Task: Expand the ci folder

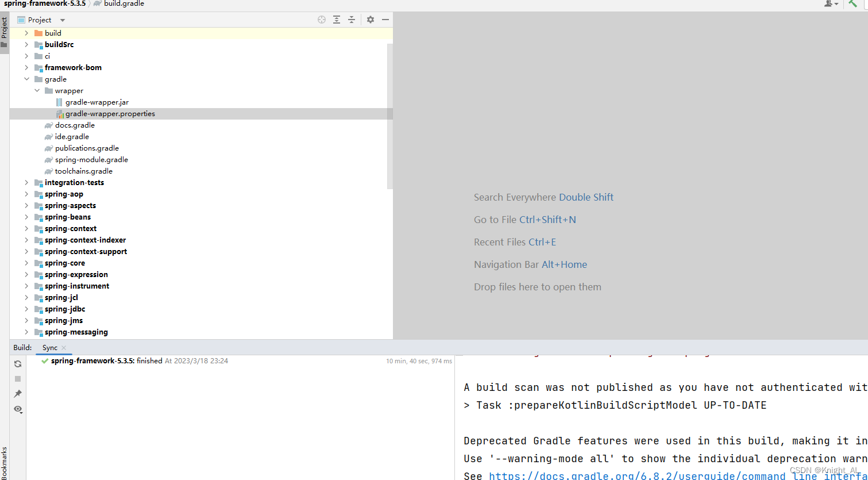Action: [26, 56]
